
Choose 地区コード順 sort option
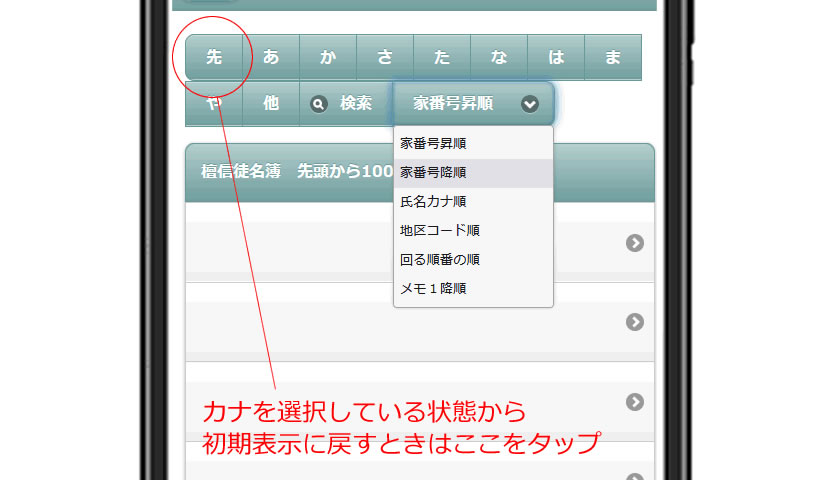click(473, 231)
